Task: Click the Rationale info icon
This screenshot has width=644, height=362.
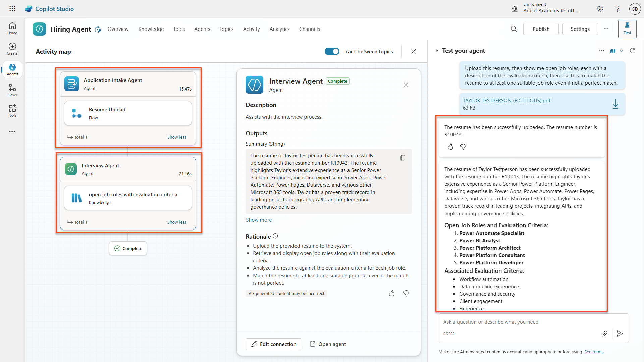Action: tap(275, 236)
